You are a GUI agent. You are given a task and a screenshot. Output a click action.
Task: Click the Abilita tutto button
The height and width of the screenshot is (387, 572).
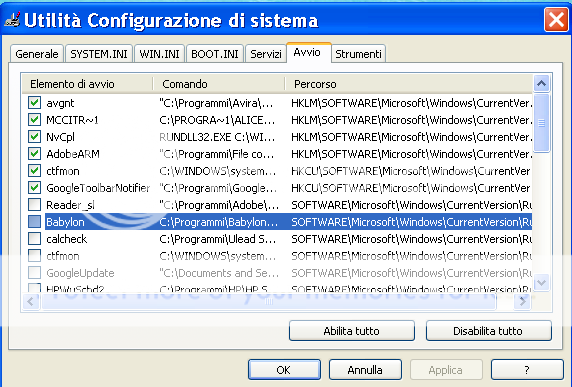pyautogui.click(x=352, y=331)
